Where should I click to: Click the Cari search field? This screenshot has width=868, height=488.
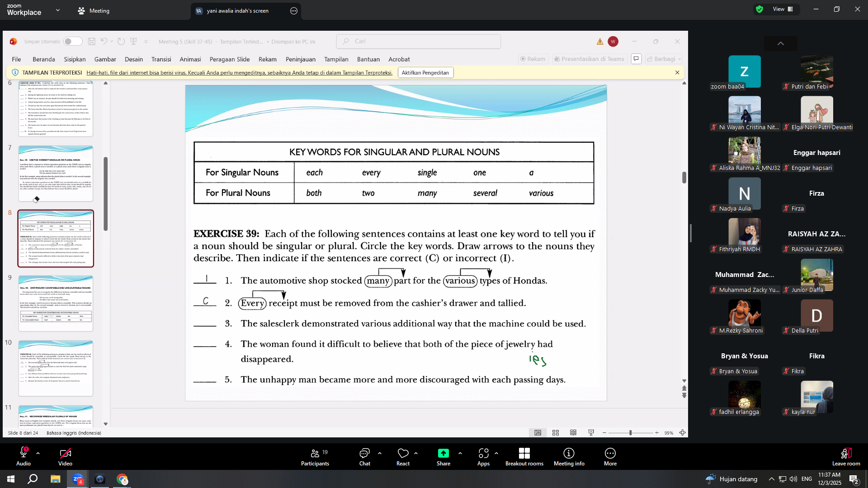click(419, 41)
